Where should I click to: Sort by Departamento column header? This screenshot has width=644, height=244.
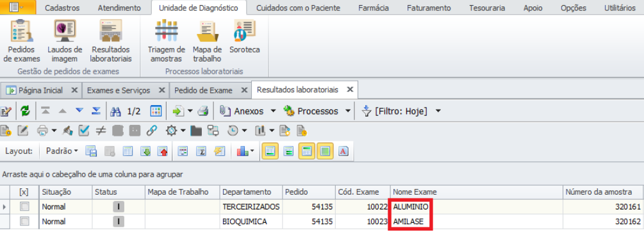[x=251, y=192]
